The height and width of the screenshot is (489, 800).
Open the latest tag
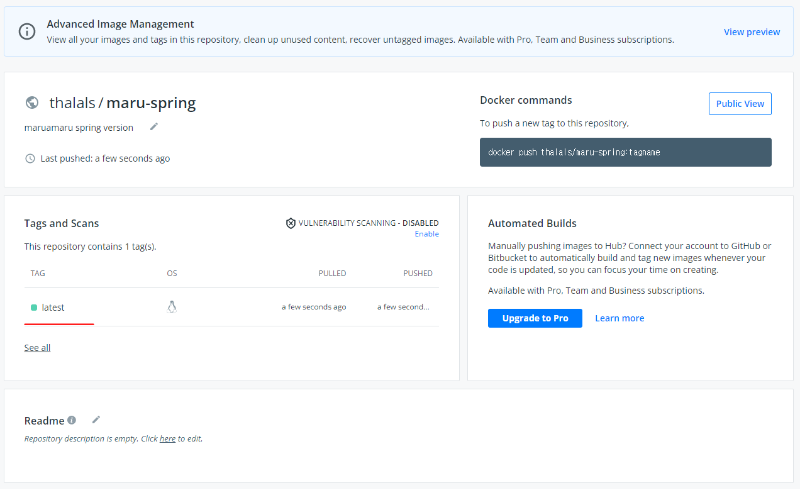click(x=53, y=307)
